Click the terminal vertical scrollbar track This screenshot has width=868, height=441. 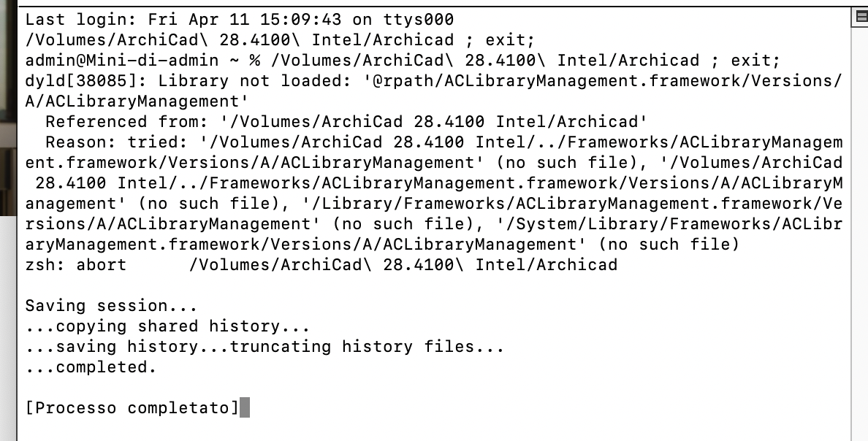859,232
